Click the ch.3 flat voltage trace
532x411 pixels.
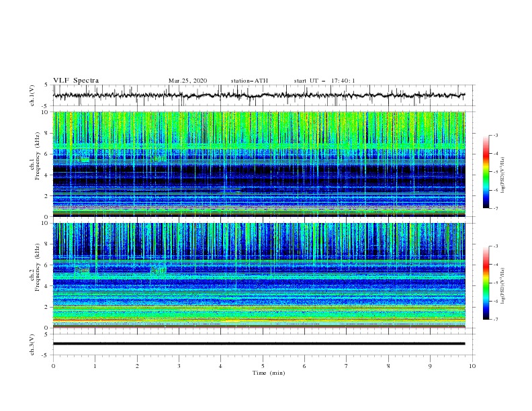pos(259,344)
